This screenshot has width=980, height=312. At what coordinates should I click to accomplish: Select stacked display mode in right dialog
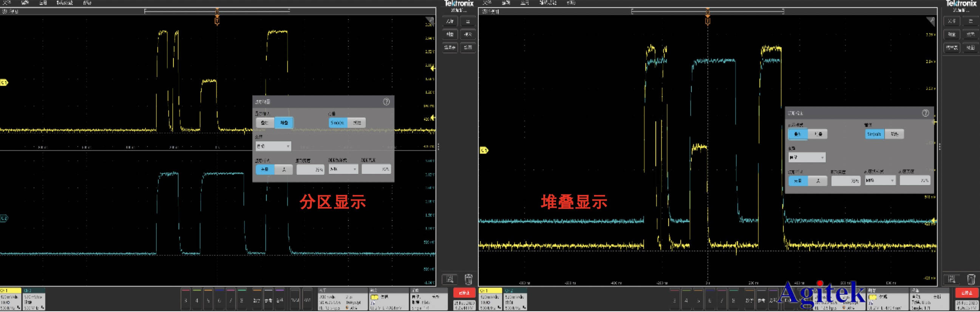click(x=818, y=134)
